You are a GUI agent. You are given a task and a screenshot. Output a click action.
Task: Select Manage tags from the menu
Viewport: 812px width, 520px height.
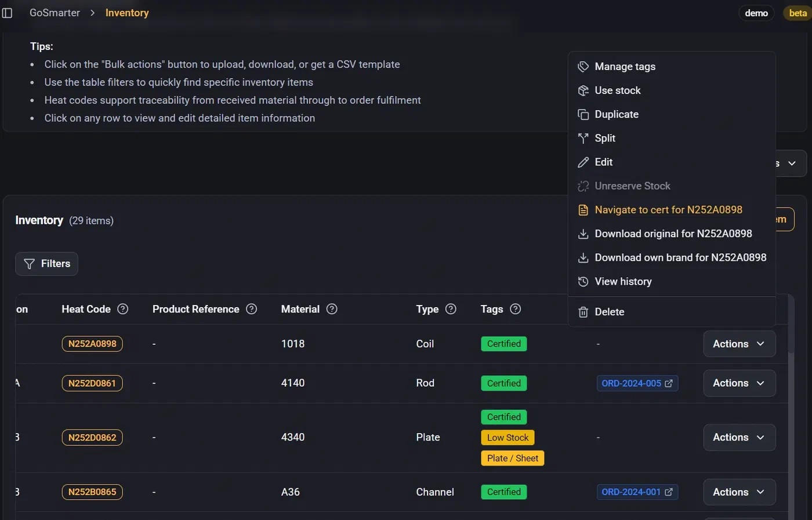672,67
